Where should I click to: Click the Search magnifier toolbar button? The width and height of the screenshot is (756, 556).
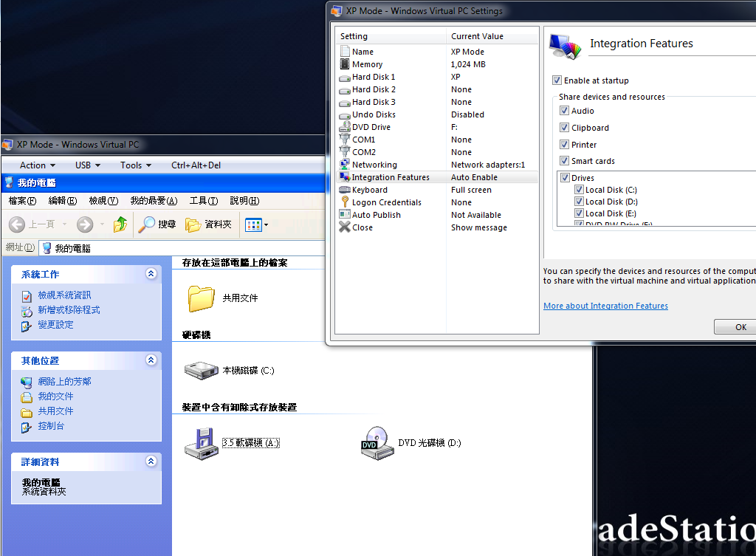[157, 224]
